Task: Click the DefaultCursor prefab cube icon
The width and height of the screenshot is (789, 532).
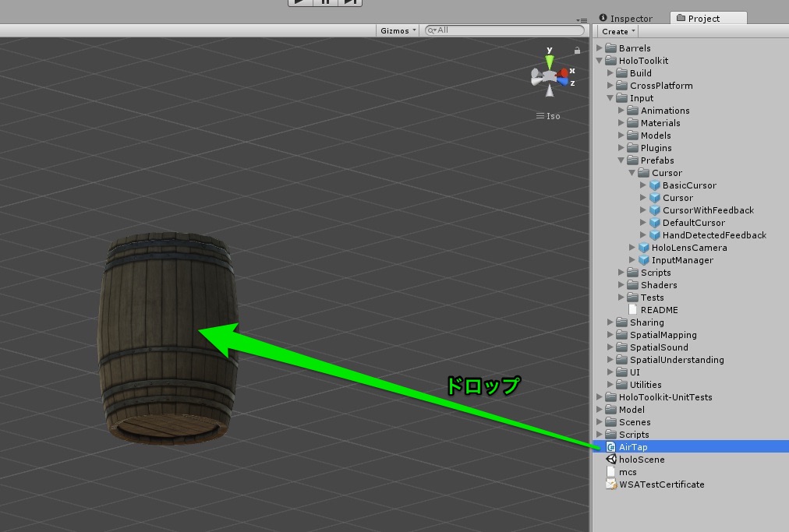Action: [655, 223]
